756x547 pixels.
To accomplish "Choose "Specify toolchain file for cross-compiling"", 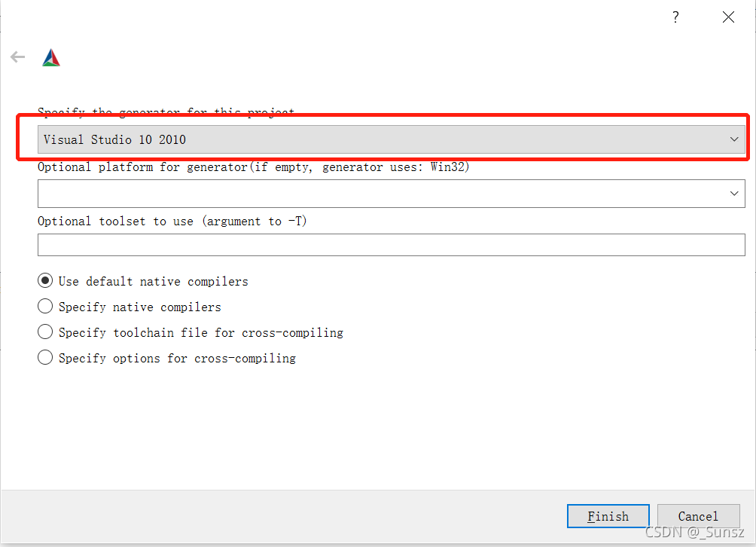I will tap(44, 332).
